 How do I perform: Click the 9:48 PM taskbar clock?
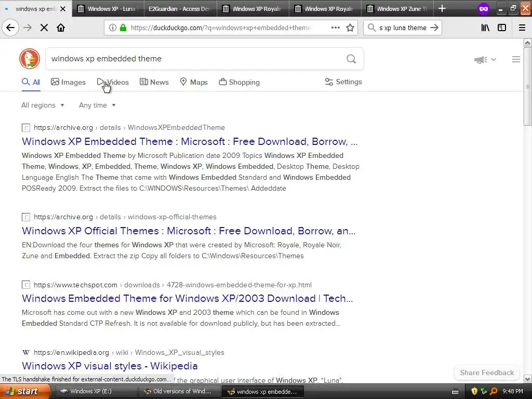[x=512, y=392]
